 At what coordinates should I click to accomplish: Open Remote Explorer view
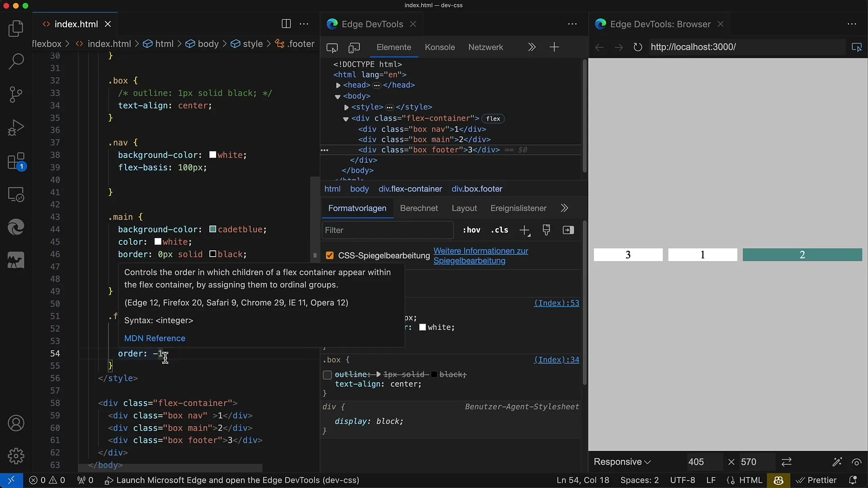(16, 195)
